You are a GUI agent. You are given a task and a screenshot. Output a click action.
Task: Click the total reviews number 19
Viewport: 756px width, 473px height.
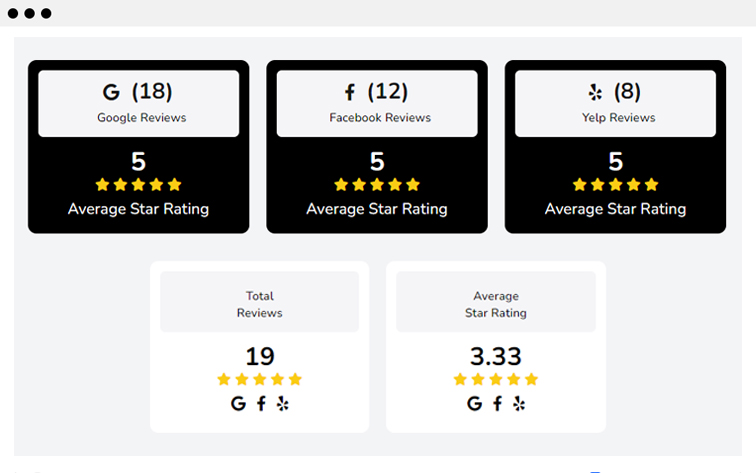click(x=260, y=356)
